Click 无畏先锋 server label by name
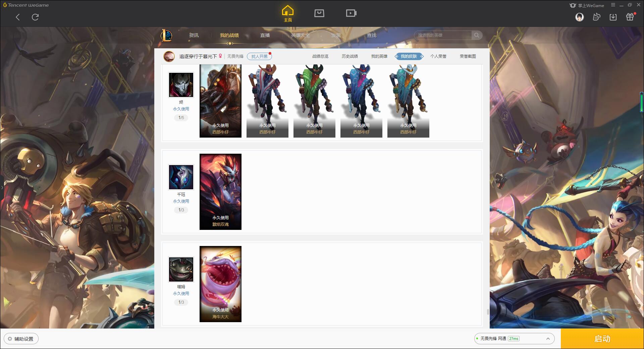644x349 pixels. point(235,56)
